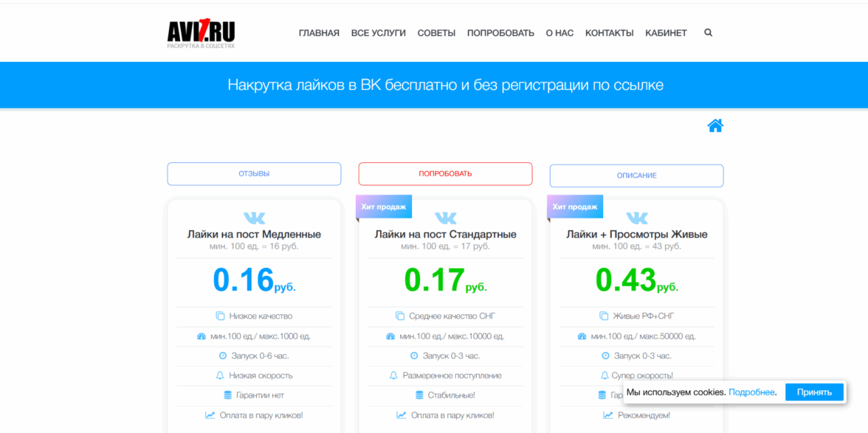Click Хит продаж badge on Стандартные card
This screenshot has width=868, height=433.
(384, 207)
